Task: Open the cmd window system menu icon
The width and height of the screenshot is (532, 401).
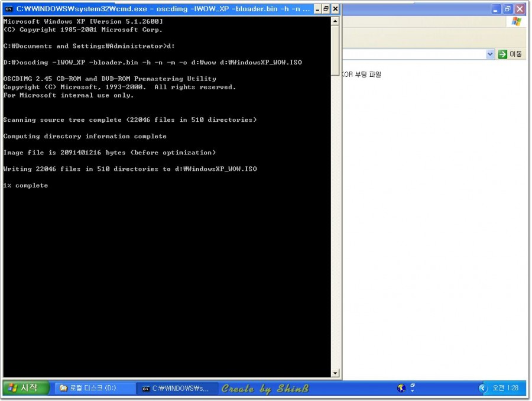Action: 9,9
